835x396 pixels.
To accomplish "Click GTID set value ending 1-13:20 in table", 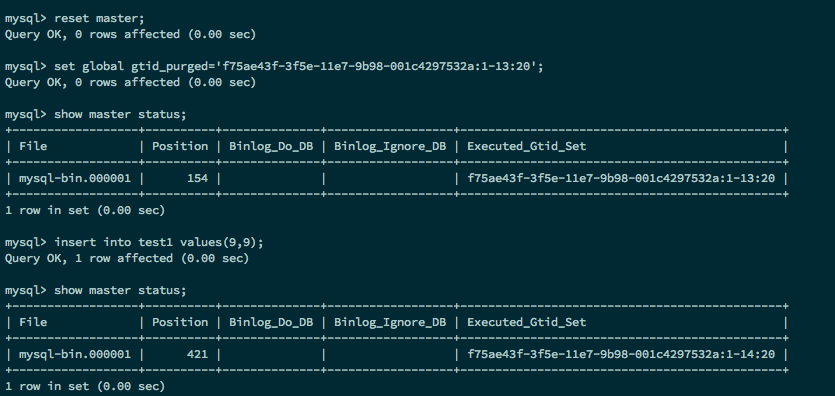I will click(621, 178).
